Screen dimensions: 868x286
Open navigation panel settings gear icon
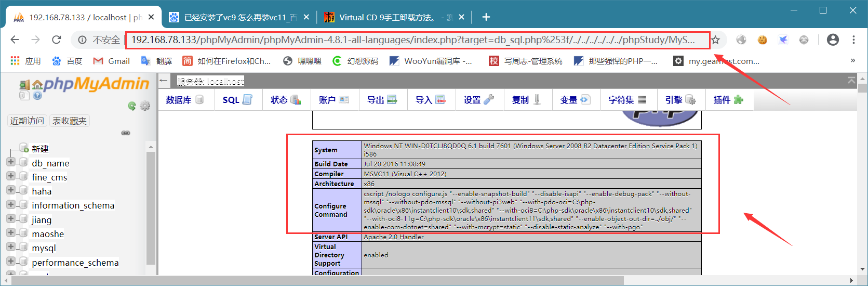pyautogui.click(x=145, y=106)
